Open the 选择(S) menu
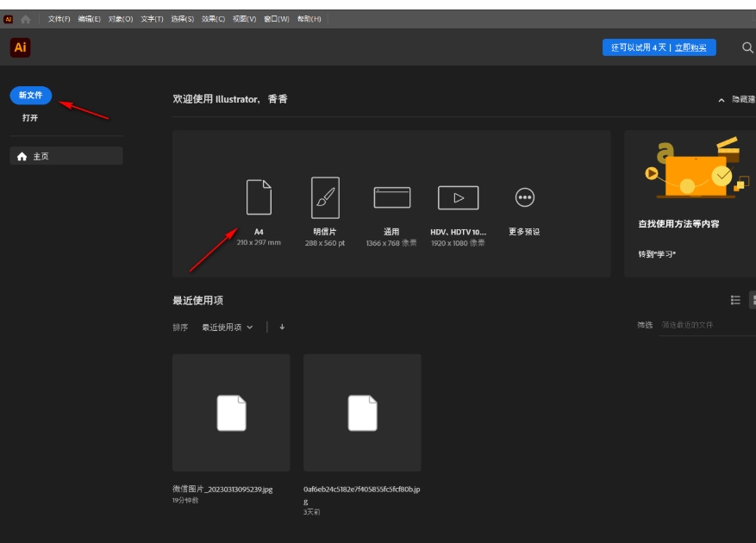This screenshot has width=756, height=543. [182, 19]
